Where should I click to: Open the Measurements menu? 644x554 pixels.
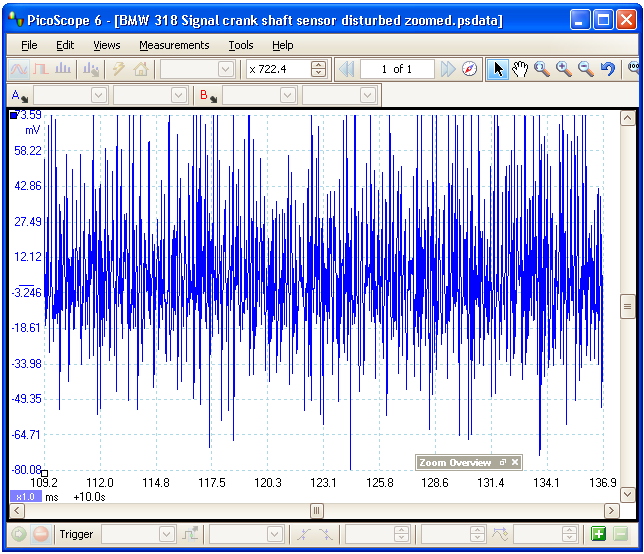[174, 45]
